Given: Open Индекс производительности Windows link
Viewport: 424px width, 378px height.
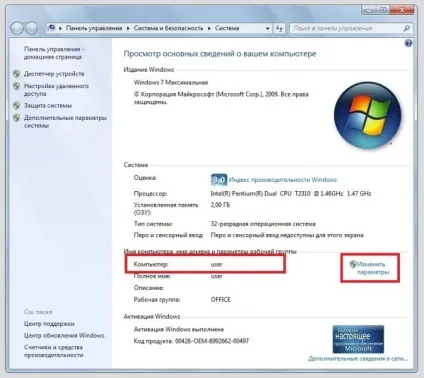Looking at the screenshot, I should coord(283,180).
